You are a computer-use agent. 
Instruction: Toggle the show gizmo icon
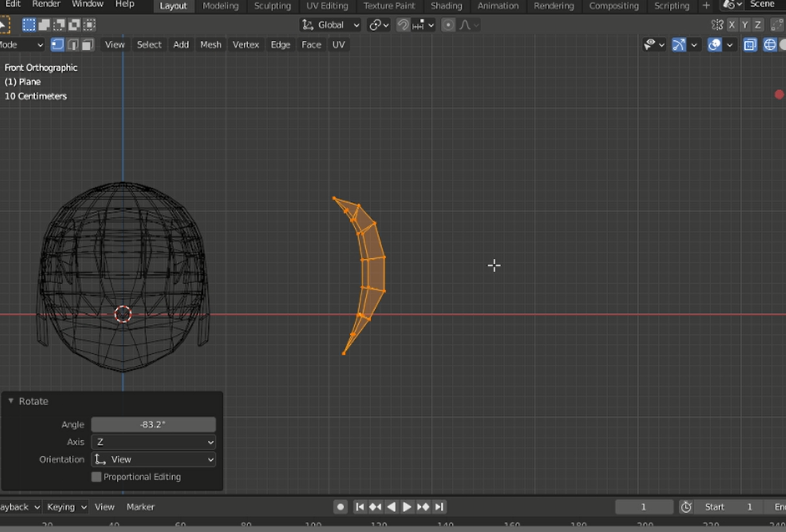(679, 44)
